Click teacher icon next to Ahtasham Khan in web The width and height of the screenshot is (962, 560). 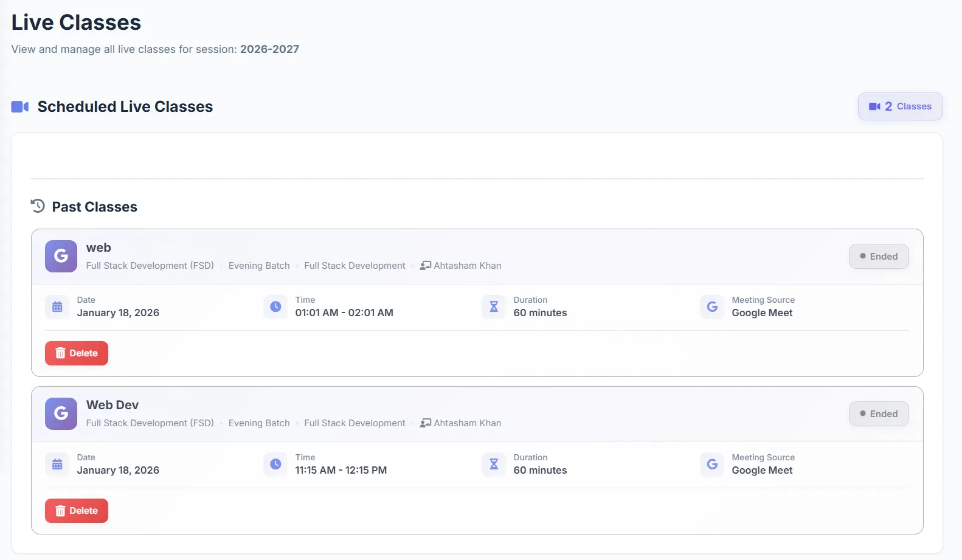pos(426,266)
